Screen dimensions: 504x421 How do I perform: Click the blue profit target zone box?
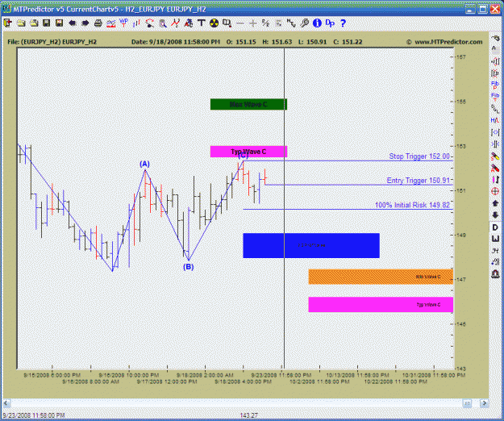[311, 245]
